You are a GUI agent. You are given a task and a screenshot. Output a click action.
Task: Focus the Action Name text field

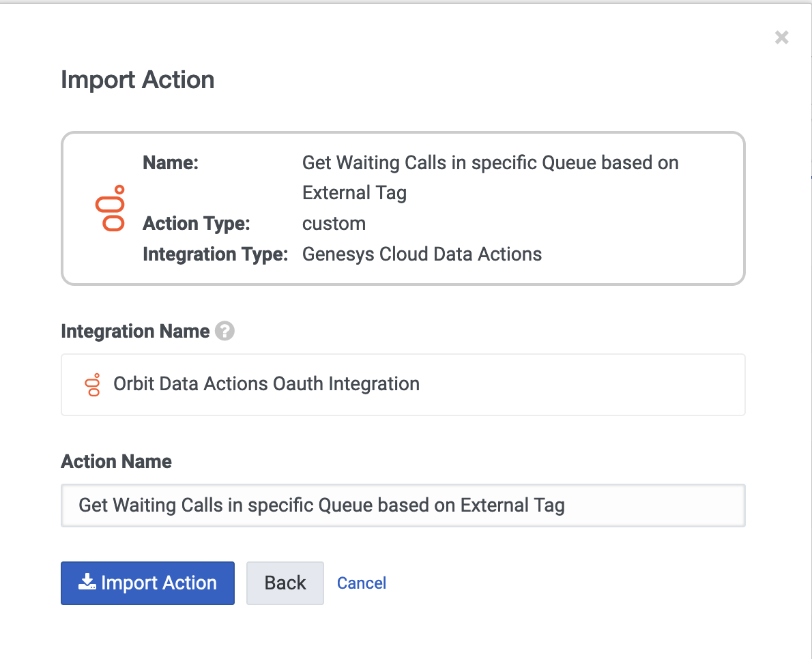pyautogui.click(x=403, y=506)
